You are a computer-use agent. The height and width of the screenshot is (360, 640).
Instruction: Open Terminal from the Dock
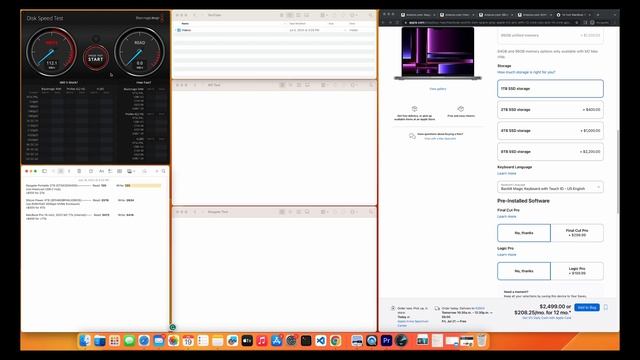point(306,340)
